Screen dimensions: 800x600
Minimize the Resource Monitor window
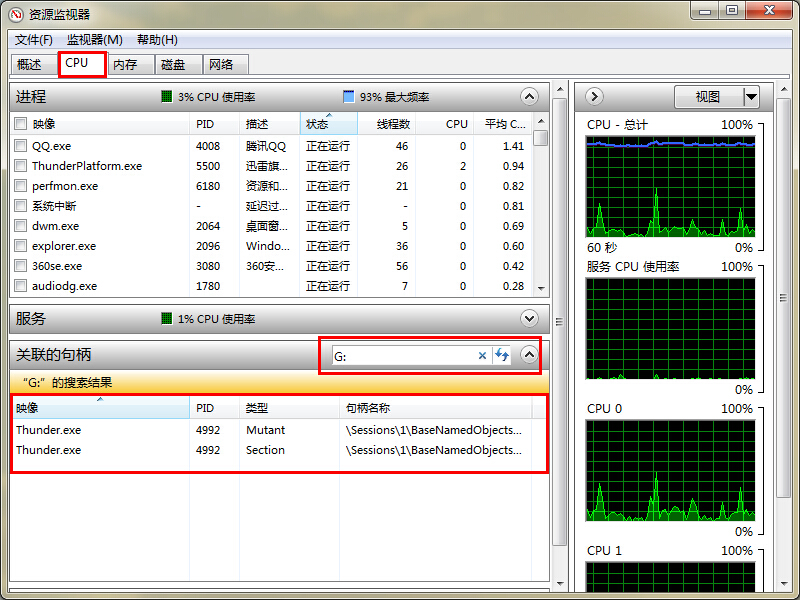705,11
